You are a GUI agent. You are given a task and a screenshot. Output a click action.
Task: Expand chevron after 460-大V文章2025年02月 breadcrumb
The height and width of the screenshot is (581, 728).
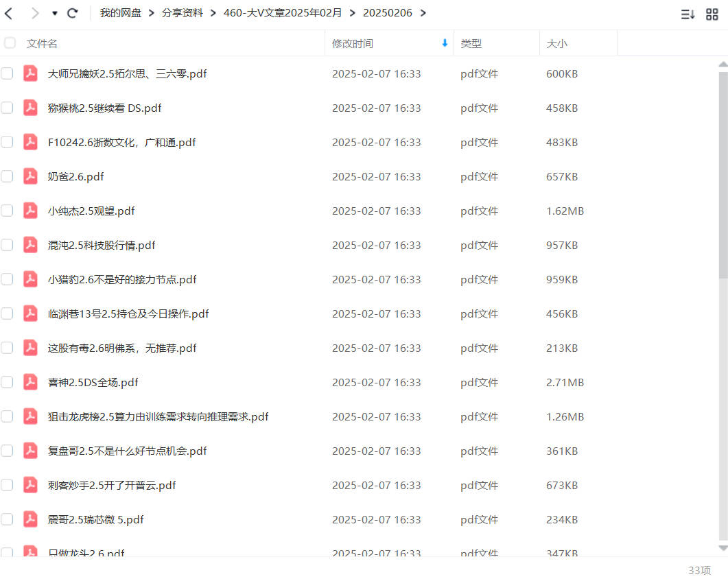353,13
